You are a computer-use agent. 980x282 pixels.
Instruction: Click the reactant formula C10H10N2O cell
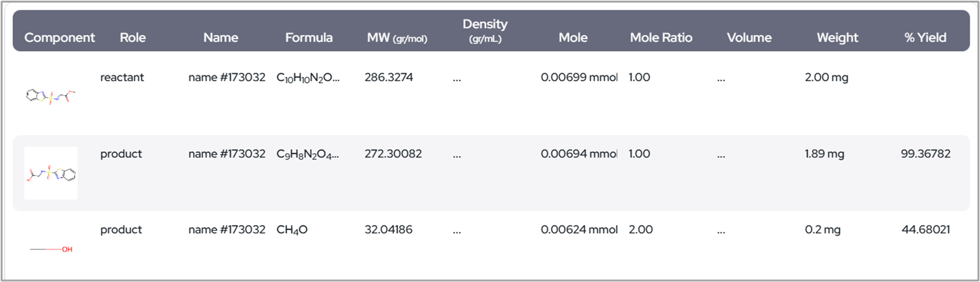308,78
